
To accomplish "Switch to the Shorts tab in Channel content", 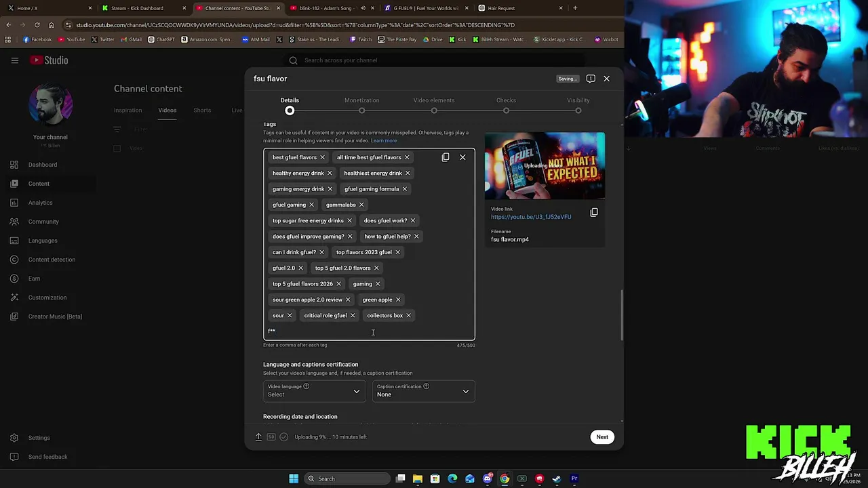I will click(x=202, y=110).
